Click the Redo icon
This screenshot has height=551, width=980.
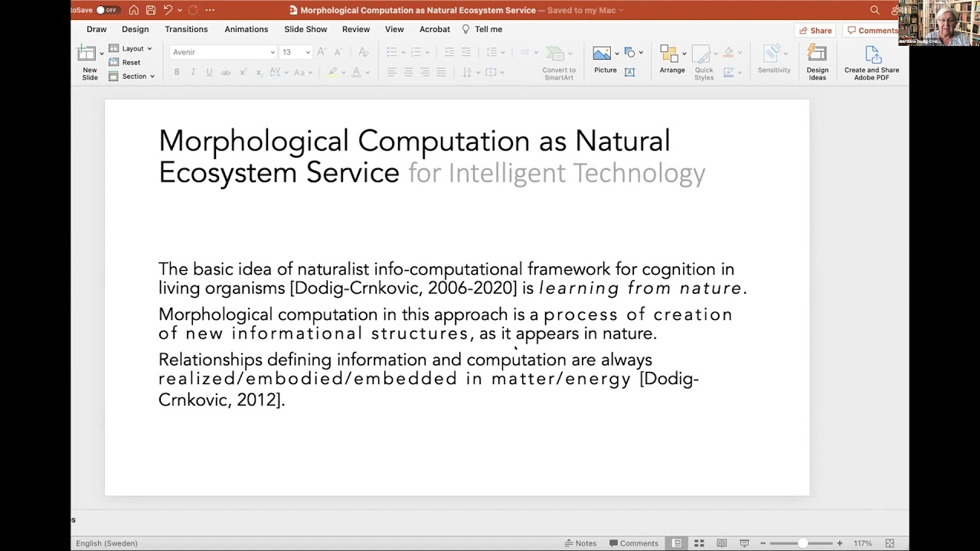point(193,10)
